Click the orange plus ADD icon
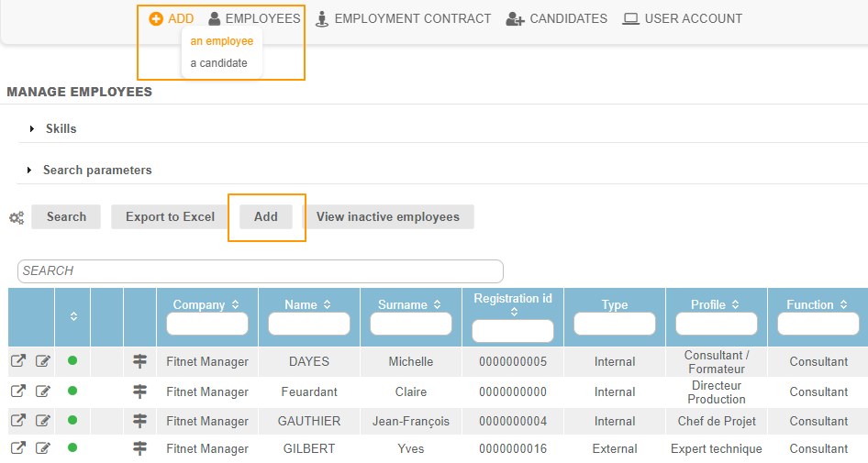The height and width of the screenshot is (463, 868). pos(156,18)
